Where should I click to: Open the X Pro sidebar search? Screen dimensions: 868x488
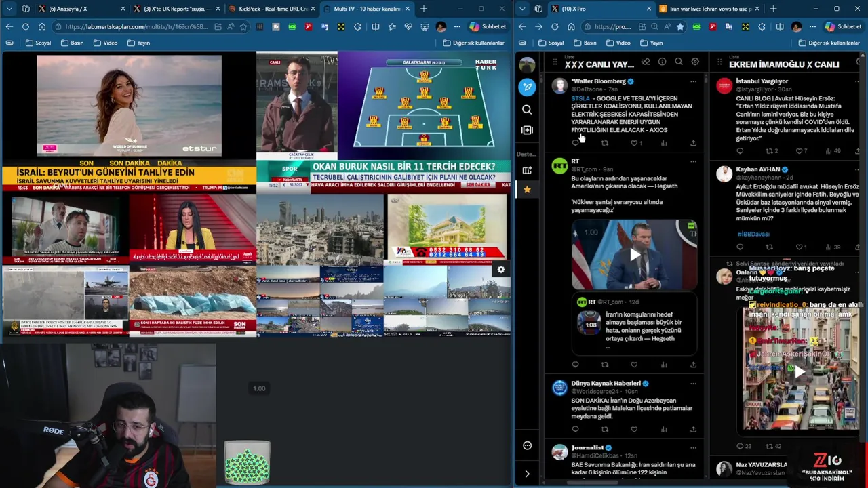tap(527, 109)
